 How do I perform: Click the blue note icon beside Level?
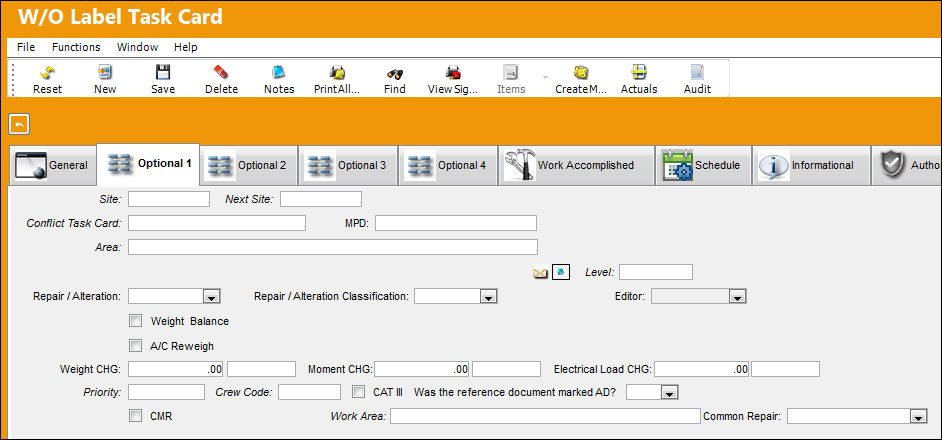[561, 272]
